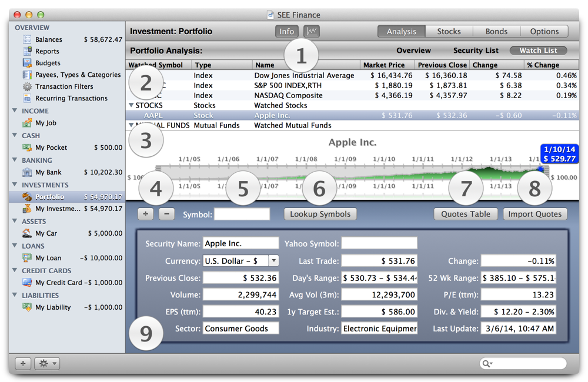Open the Balances overview icon
The width and height of the screenshot is (588, 382).
coord(27,39)
